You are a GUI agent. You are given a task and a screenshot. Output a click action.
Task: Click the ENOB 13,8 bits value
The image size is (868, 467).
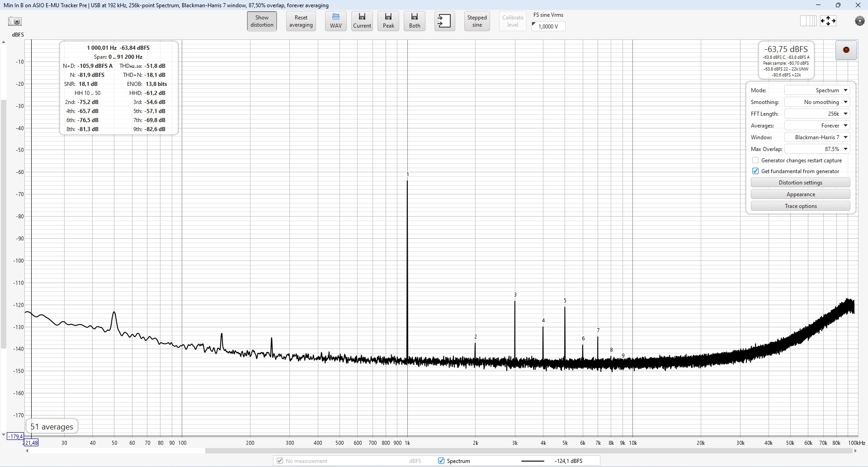(156, 84)
